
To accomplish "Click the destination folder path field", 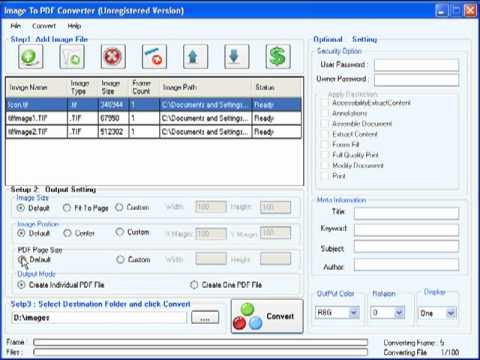I will 99,318.
